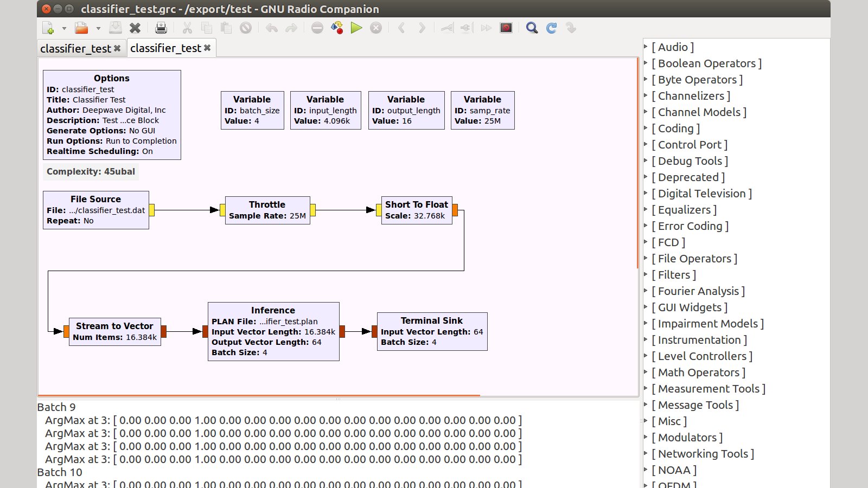Close the active classifier_test tab

pos(207,48)
